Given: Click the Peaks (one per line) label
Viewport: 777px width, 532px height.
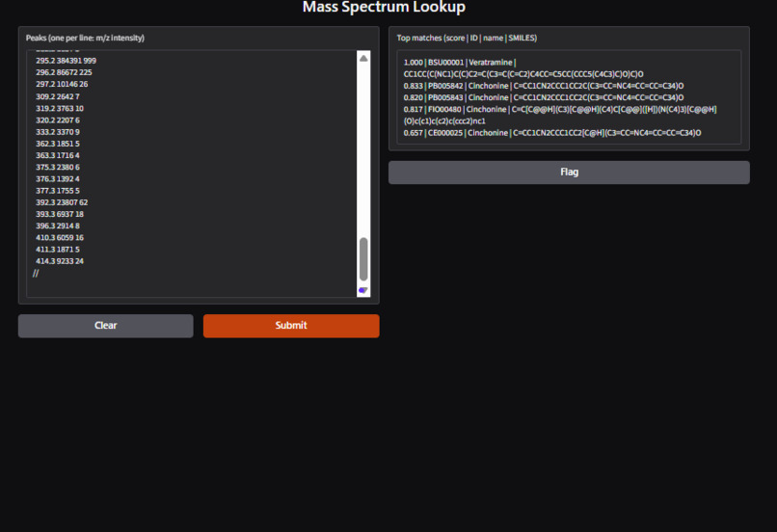Looking at the screenshot, I should coord(85,38).
